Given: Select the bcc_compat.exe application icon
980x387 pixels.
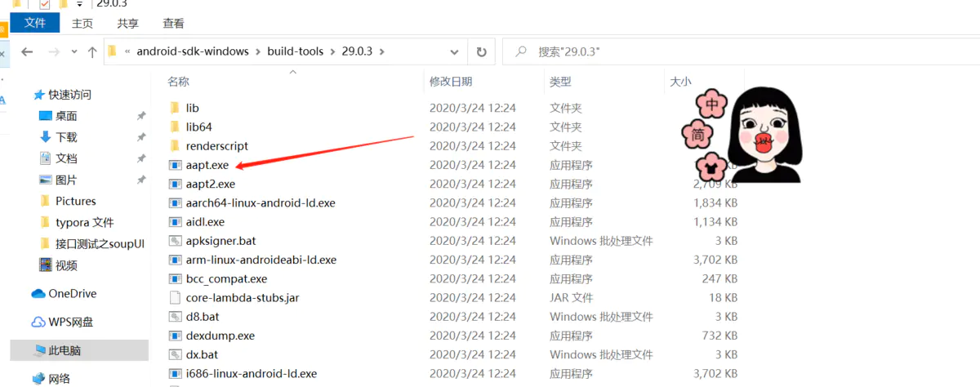Looking at the screenshot, I should tap(174, 278).
